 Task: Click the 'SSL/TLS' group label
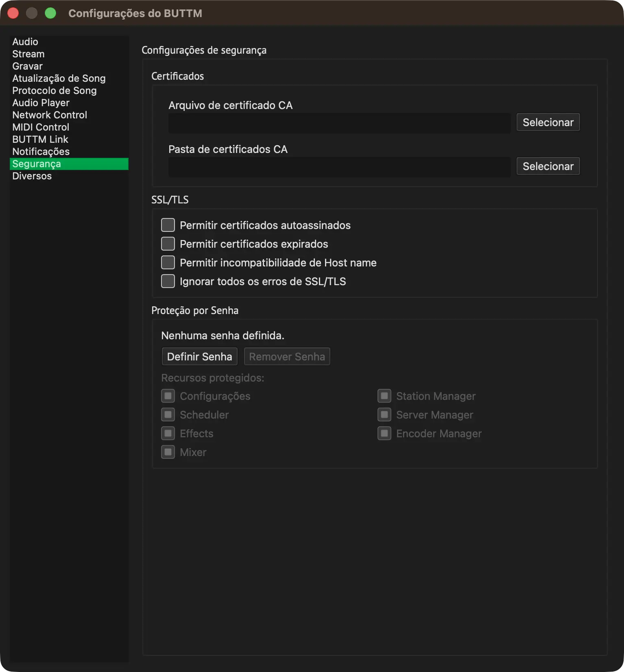point(170,200)
